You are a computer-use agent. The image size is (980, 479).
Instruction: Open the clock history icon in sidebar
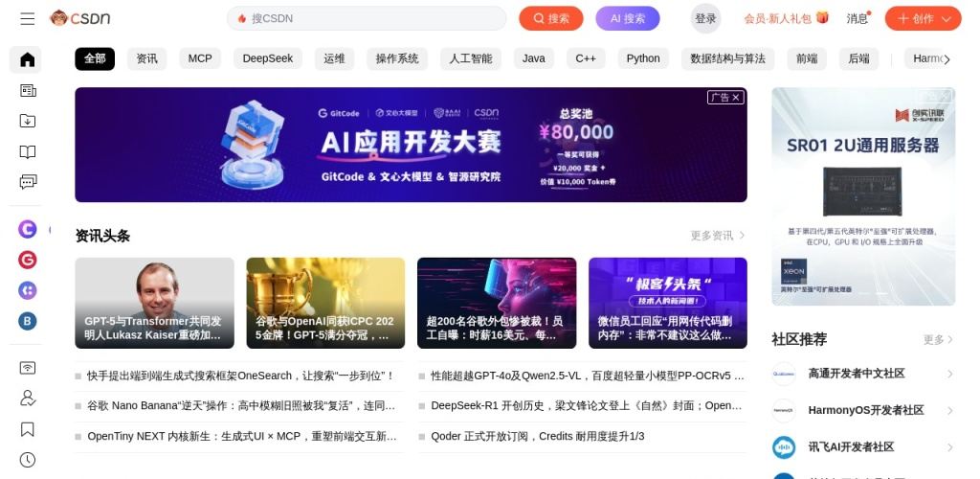pyautogui.click(x=28, y=460)
